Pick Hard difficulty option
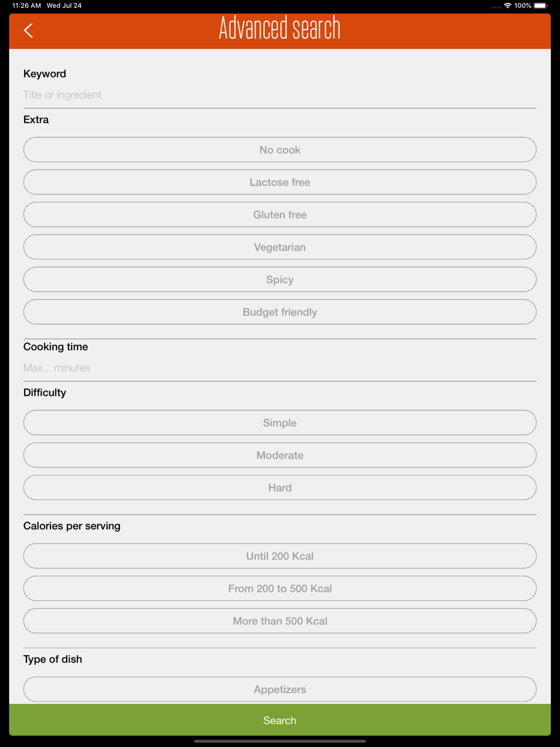The width and height of the screenshot is (560, 747). pos(280,488)
